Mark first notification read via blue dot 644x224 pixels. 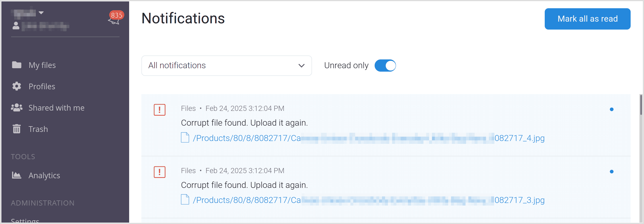(612, 109)
